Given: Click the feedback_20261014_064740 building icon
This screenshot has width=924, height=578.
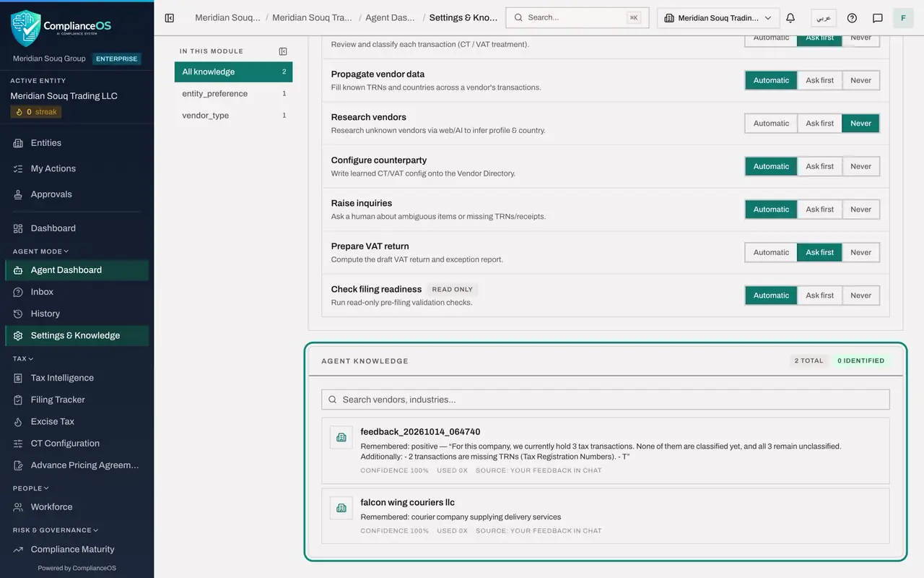Looking at the screenshot, I should (x=341, y=437).
